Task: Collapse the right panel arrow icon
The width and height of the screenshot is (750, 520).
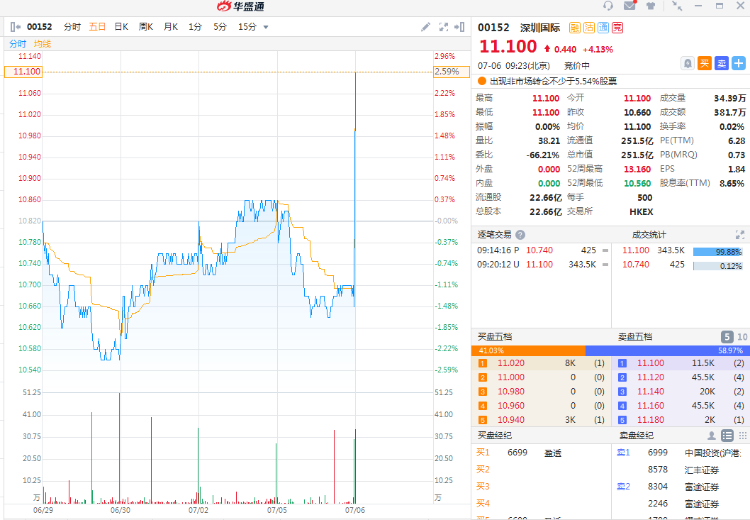Action: pyautogui.click(x=459, y=27)
